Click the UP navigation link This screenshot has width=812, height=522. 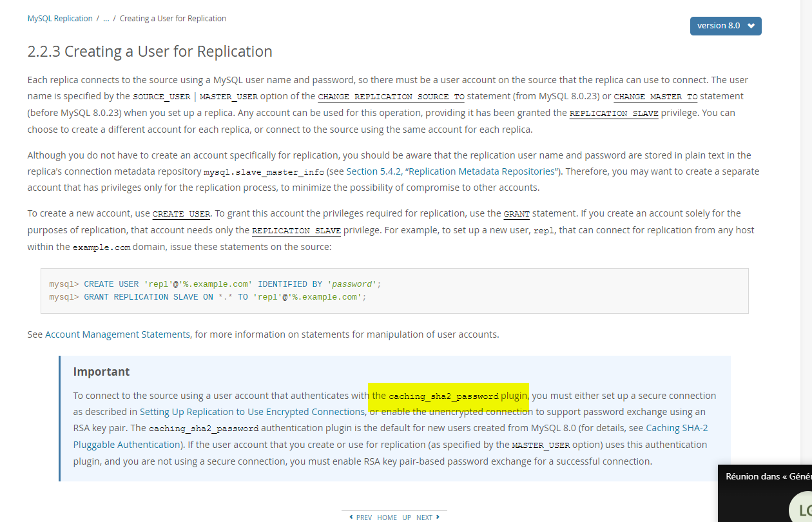407,517
